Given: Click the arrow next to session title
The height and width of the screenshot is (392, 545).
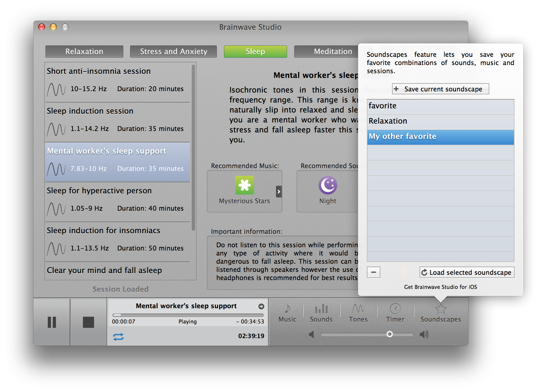Looking at the screenshot, I should pos(261,306).
